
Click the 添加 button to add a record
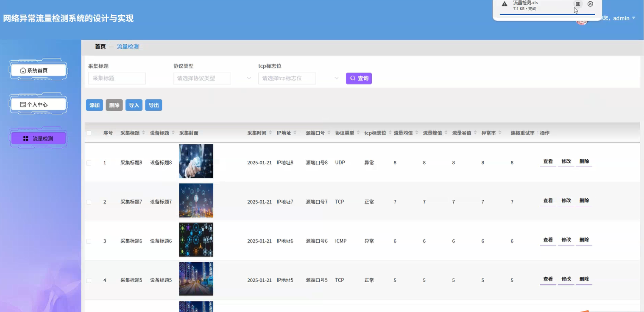(x=94, y=105)
